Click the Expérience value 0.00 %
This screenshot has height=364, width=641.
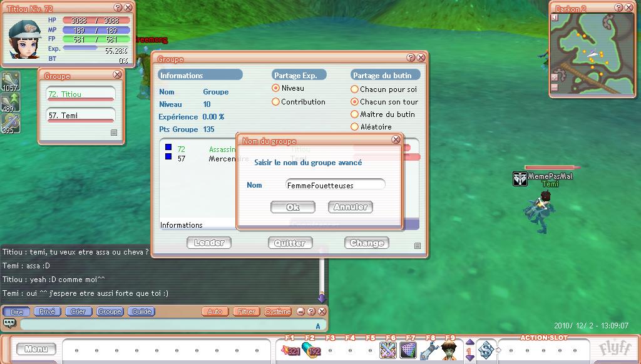coord(213,117)
